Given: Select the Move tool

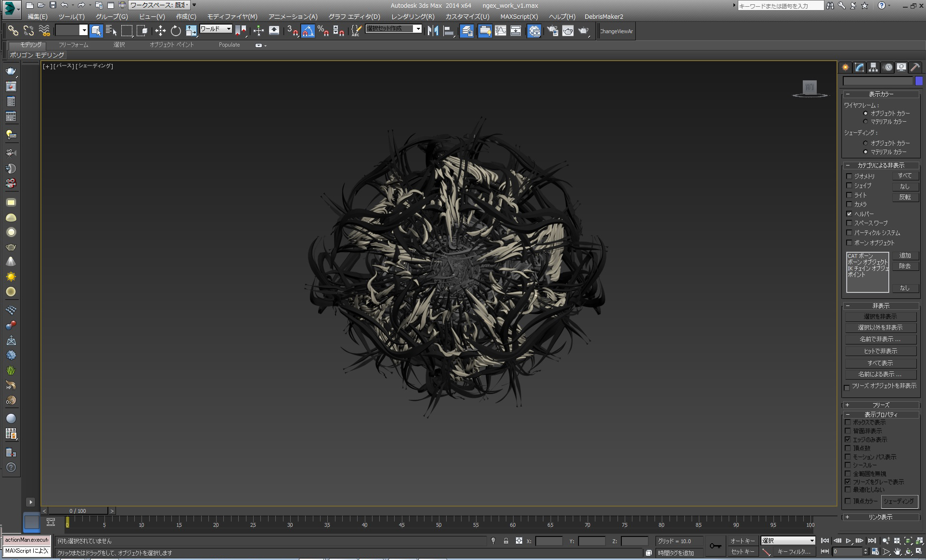Looking at the screenshot, I should 160,31.
